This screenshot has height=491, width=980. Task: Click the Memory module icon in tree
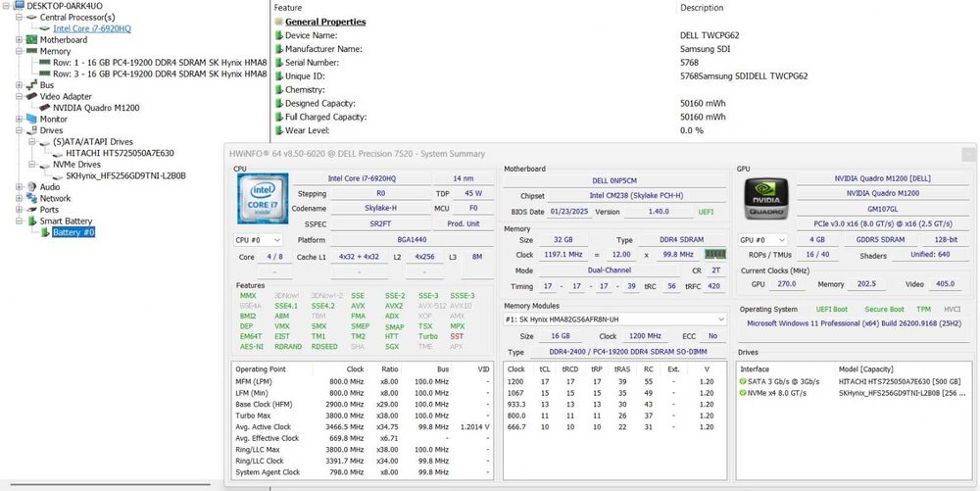(x=32, y=51)
